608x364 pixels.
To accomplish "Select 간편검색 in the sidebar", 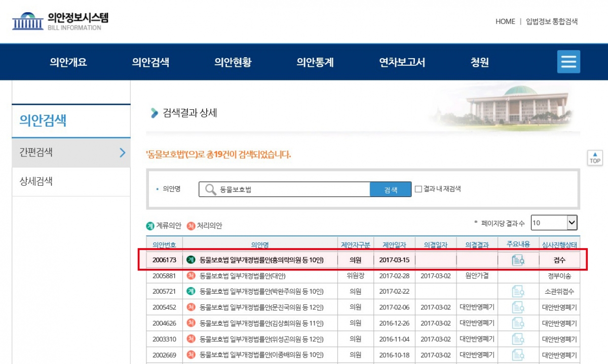I will tap(36, 152).
